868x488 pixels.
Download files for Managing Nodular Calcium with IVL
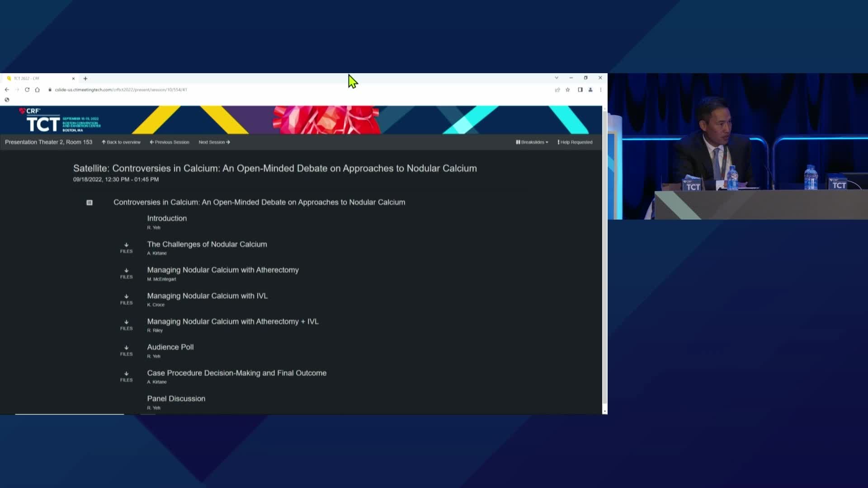coord(127,299)
